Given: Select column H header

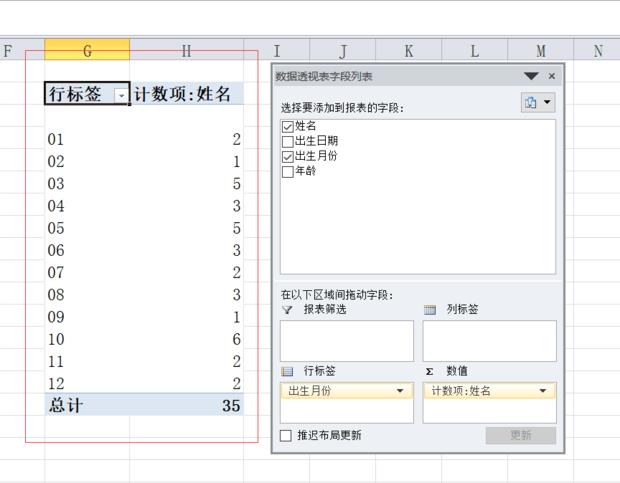Looking at the screenshot, I should point(187,50).
